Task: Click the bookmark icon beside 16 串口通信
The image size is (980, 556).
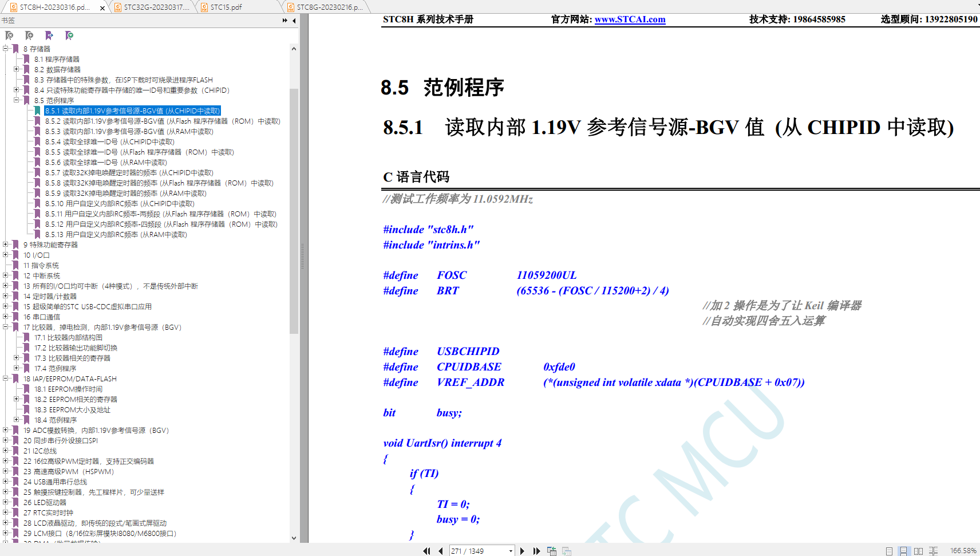Action: (x=15, y=317)
